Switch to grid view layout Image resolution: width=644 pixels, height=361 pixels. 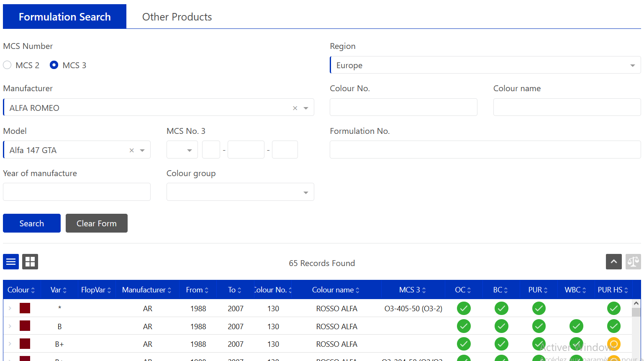click(30, 262)
